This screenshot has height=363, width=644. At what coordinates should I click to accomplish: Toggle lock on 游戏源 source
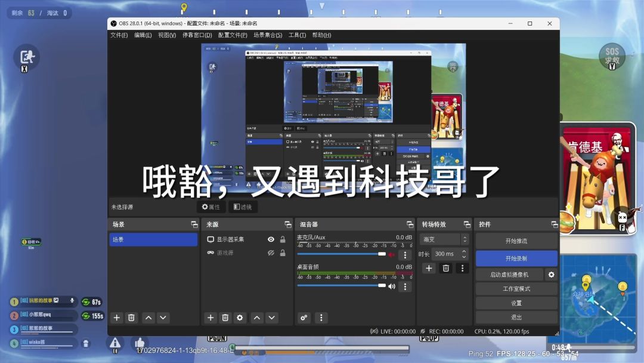(283, 253)
